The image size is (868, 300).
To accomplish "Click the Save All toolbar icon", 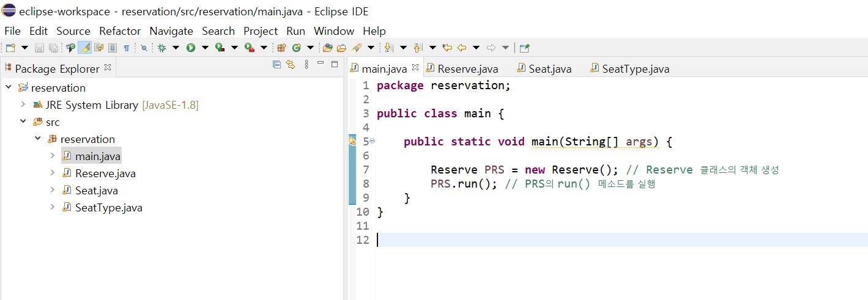I will pyautogui.click(x=53, y=48).
